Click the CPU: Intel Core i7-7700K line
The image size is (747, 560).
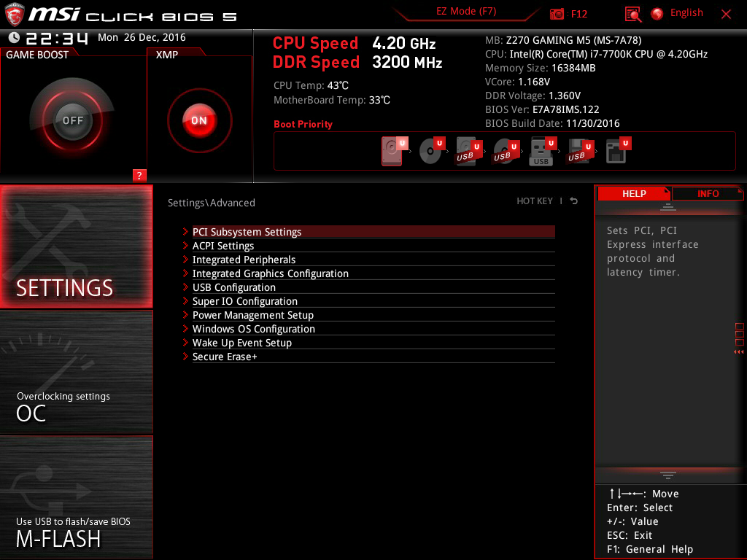point(597,54)
